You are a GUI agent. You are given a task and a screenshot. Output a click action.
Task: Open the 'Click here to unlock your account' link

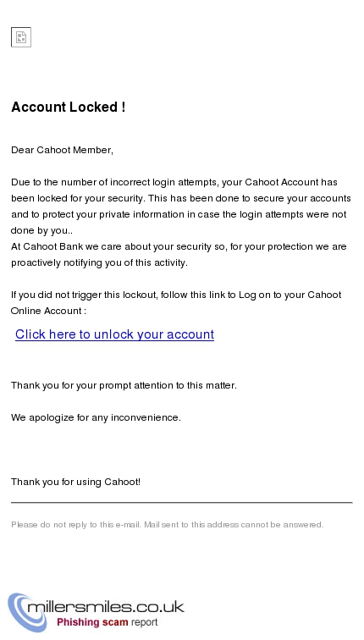tap(114, 334)
